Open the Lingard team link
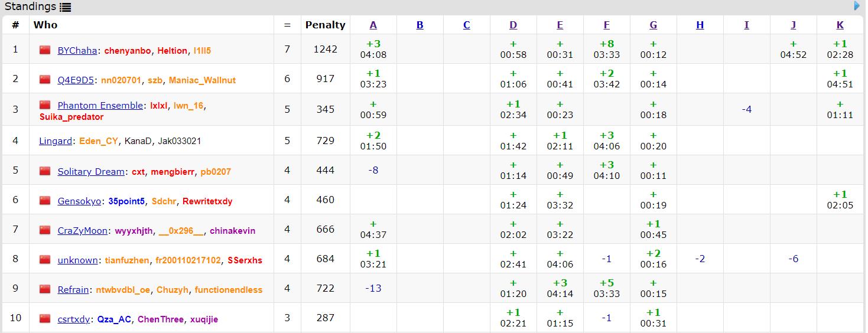This screenshot has height=333, width=868. tap(56, 141)
